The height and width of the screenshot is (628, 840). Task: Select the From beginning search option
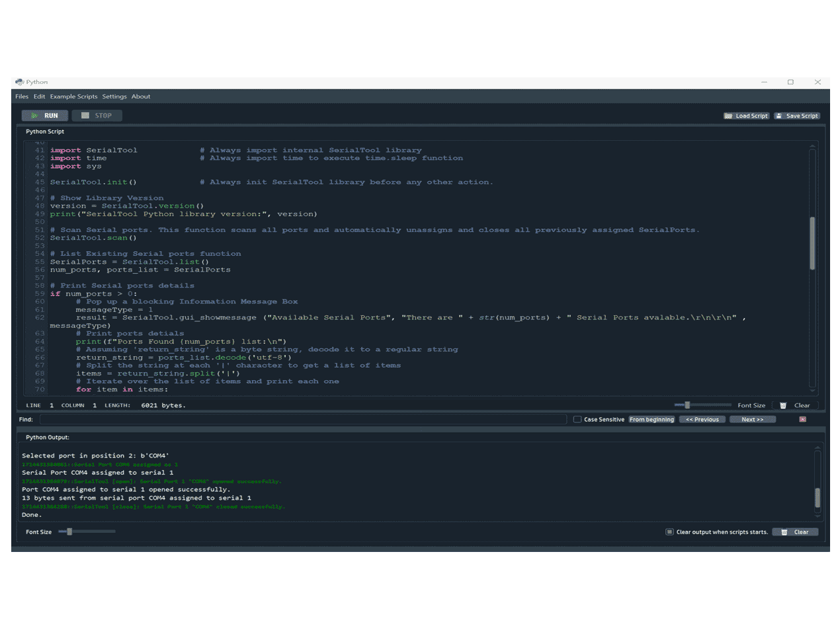pos(651,420)
